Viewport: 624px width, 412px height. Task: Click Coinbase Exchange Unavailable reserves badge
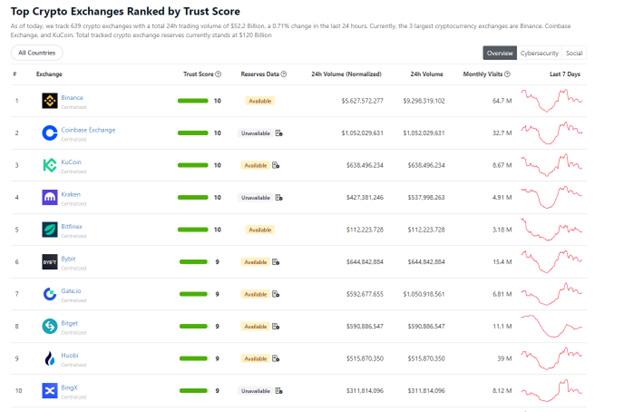[x=255, y=133]
